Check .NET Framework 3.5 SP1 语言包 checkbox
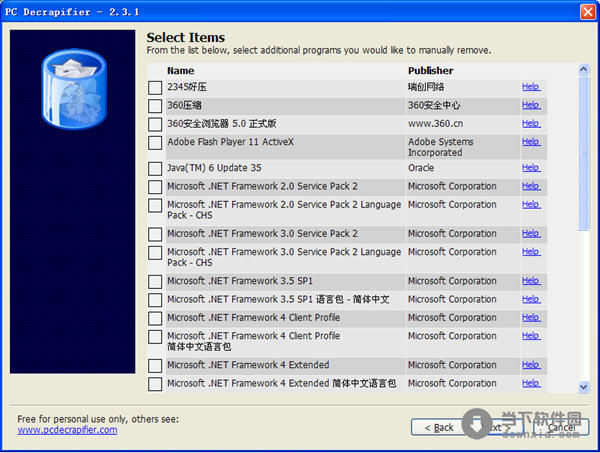The image size is (600, 453). tap(155, 300)
